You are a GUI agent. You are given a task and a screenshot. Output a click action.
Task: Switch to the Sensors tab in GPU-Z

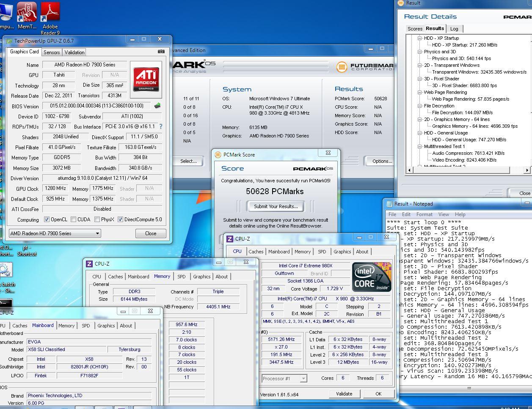pos(52,52)
